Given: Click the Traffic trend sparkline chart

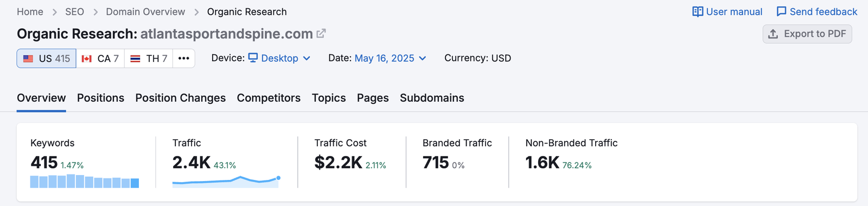Looking at the screenshot, I should point(226,182).
